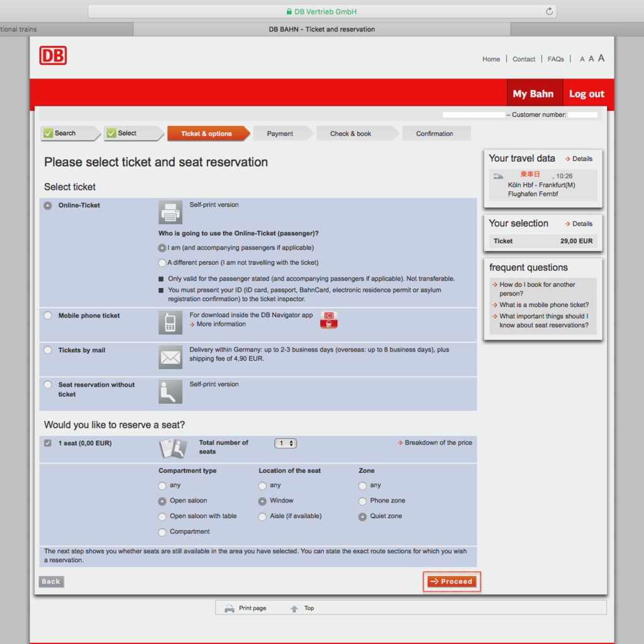Screen dimensions: 644x644
Task: Click Top link to jump up
Action: 309,608
